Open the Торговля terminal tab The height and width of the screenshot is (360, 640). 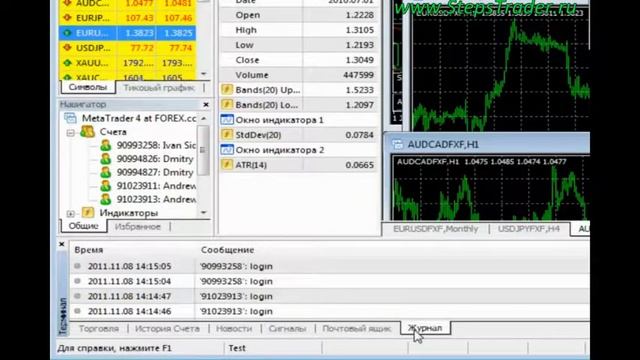(99, 329)
